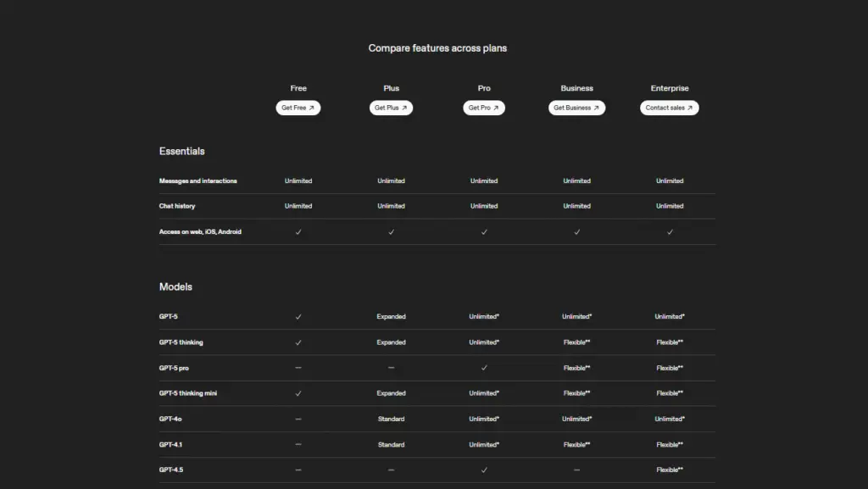Click the Models section heading
The width and height of the screenshot is (868, 489).
[x=175, y=287]
